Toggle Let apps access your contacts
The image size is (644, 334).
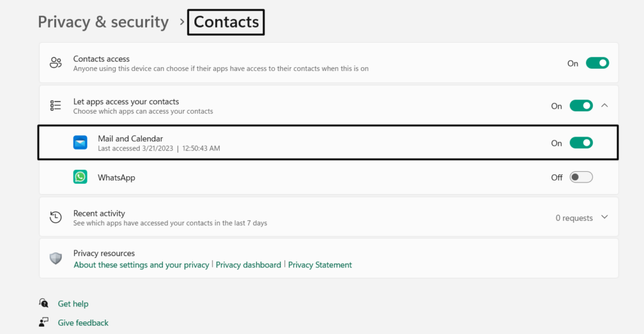[581, 106]
